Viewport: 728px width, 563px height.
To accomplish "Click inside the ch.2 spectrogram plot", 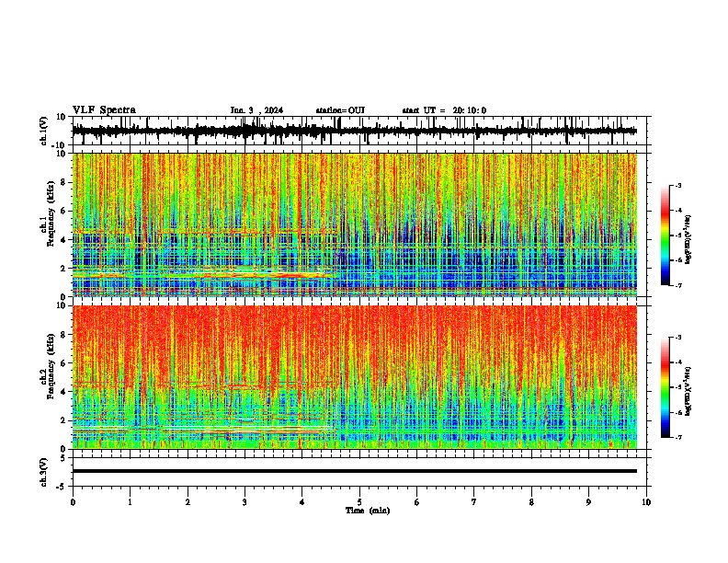I will click(355, 377).
